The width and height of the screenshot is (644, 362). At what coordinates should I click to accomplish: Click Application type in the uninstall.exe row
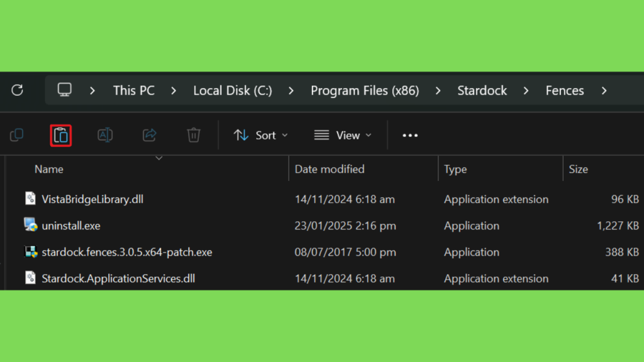[x=472, y=226]
